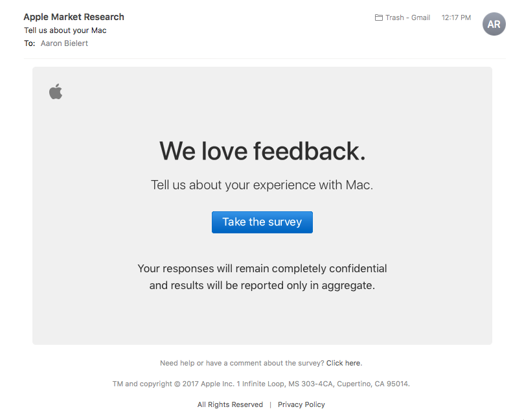Click the To: label
The image size is (524, 420).
pos(29,43)
